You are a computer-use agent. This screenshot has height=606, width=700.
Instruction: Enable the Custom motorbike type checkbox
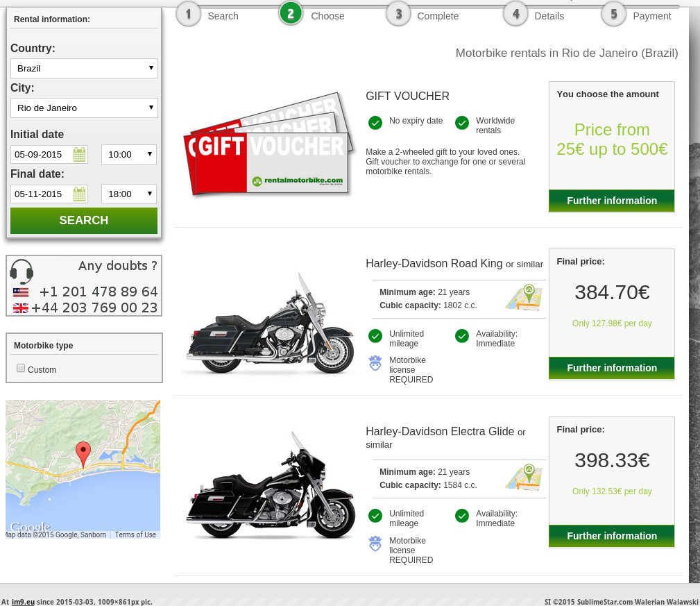tap(21, 369)
